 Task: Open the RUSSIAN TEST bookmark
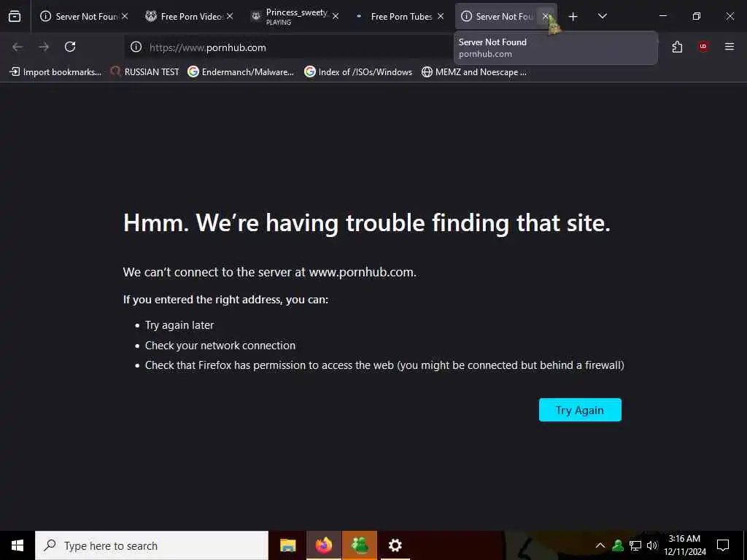[x=145, y=72]
